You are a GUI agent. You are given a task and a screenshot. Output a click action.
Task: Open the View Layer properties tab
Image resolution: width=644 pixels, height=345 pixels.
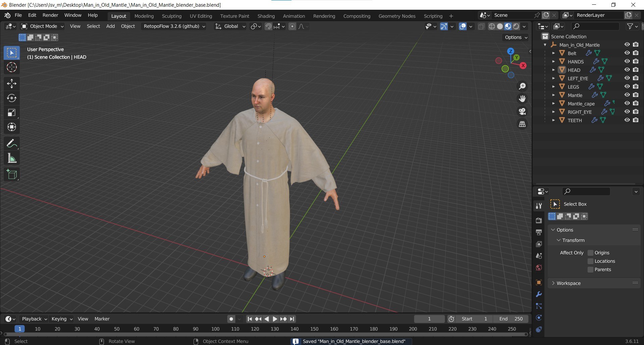tap(539, 244)
